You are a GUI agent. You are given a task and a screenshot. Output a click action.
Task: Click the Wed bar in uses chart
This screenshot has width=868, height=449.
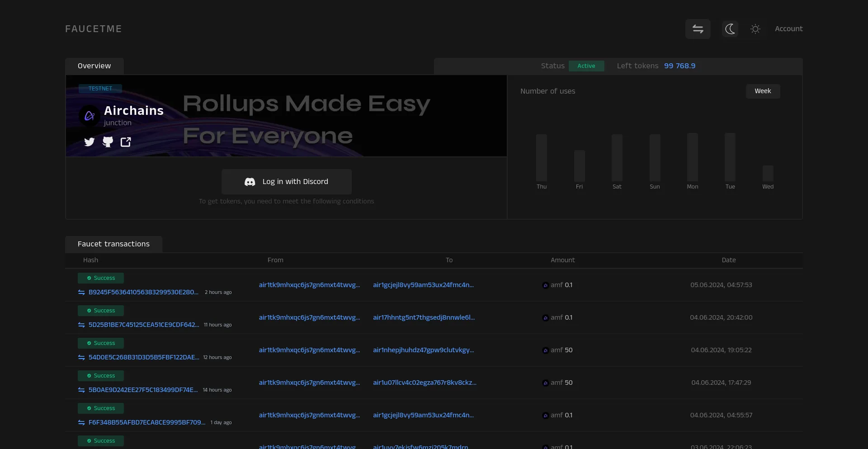click(768, 174)
